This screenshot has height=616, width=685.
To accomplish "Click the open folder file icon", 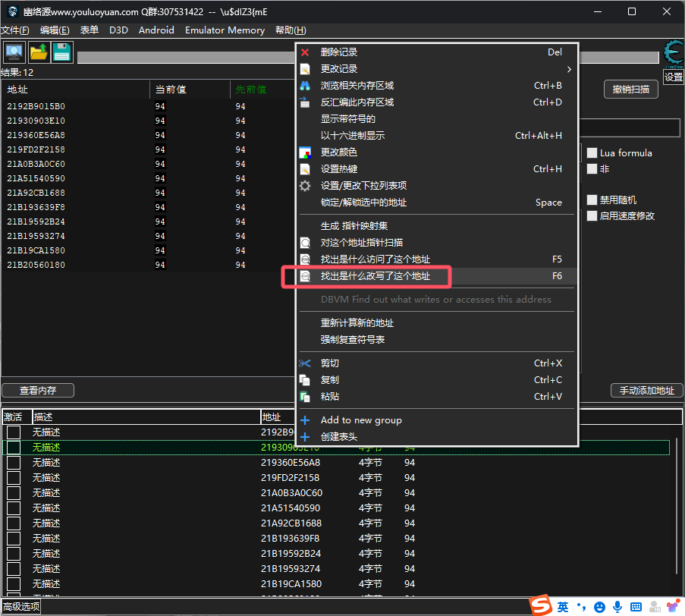I will pyautogui.click(x=38, y=52).
